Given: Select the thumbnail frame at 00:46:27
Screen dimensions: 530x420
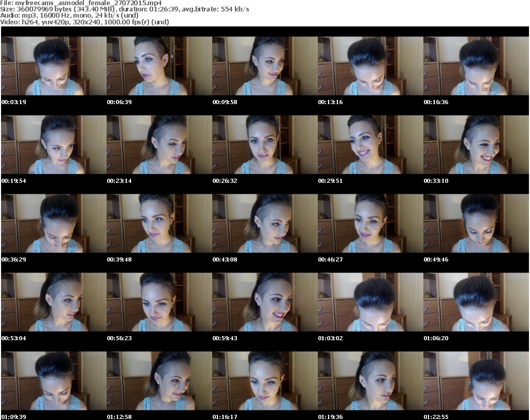Looking at the screenshot, I should pyautogui.click(x=371, y=224).
